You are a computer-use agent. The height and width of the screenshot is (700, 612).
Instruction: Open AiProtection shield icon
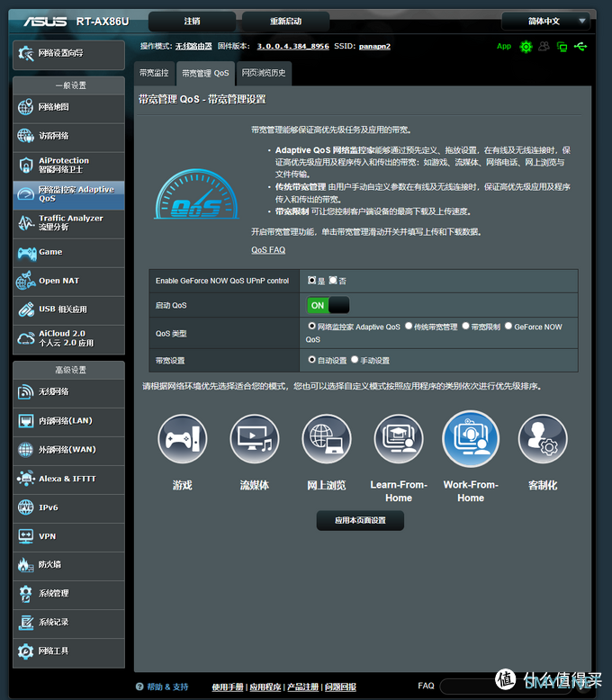tap(26, 166)
